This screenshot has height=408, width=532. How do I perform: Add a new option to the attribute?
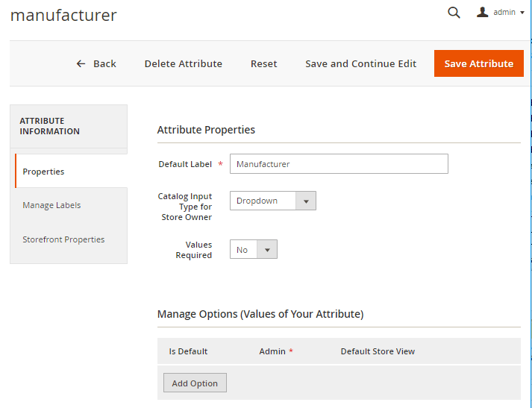click(195, 383)
